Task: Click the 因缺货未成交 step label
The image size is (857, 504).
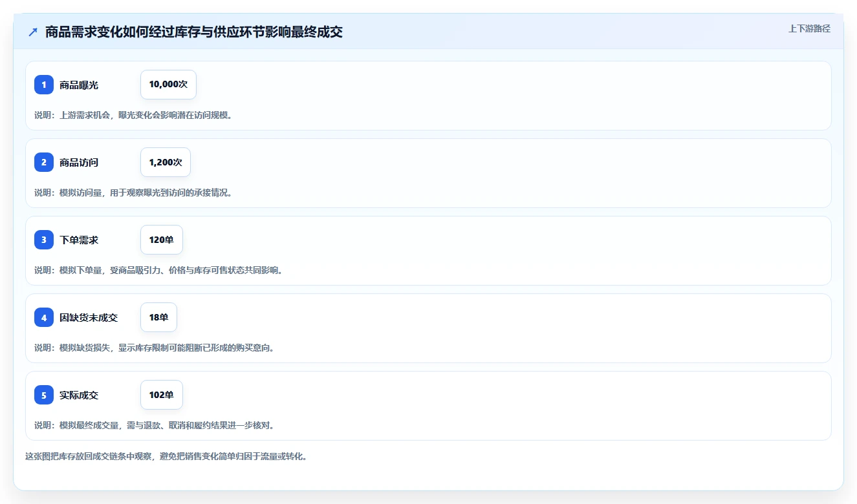Action: pos(89,317)
